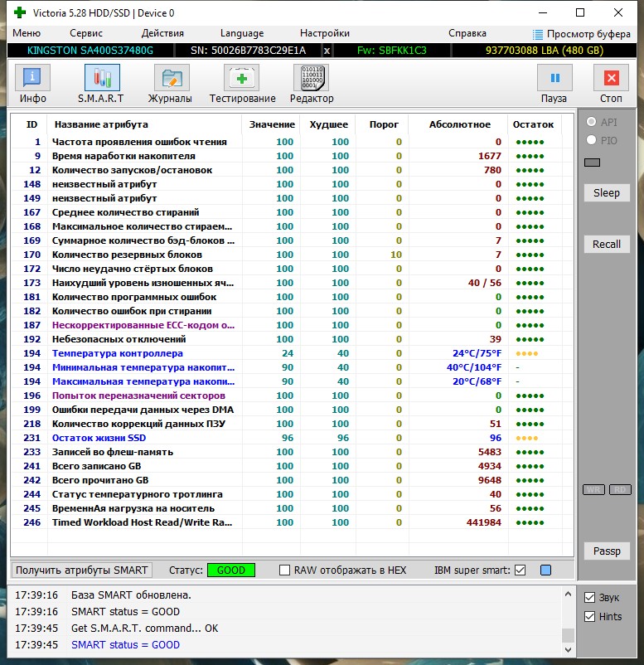
Task: Toggle the Hints checkbox
Action: (590, 617)
